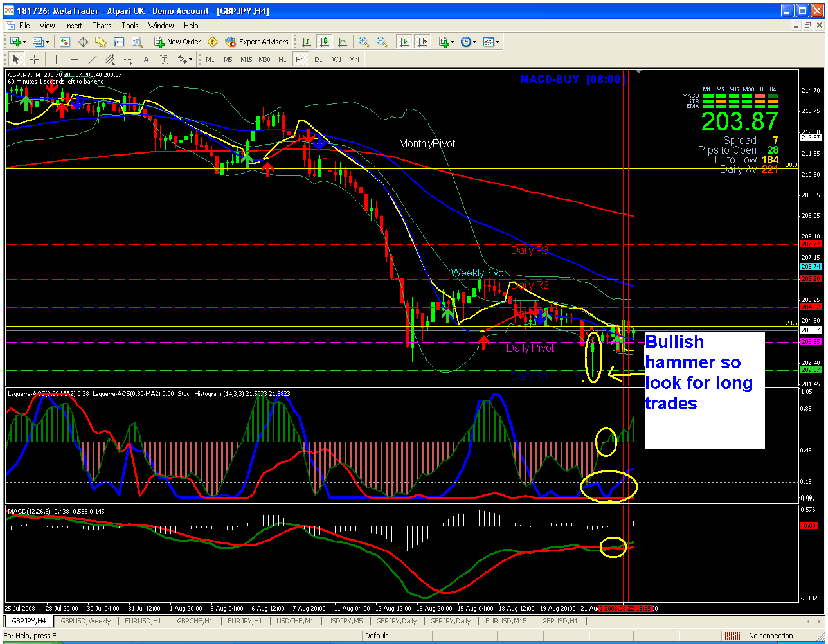Switch to the USDCHF,M1 chart tab

[295, 621]
